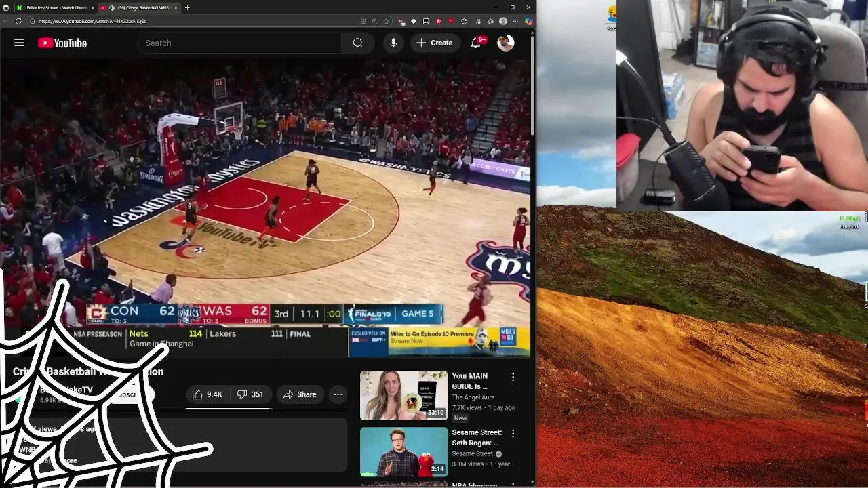The width and height of the screenshot is (868, 488).
Task: Close the Cringe Basketball browser tab
Action: coord(176,7)
